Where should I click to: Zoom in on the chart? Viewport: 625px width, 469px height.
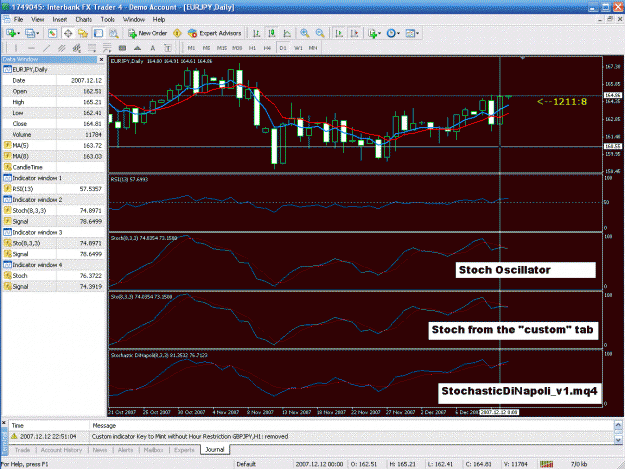(x=305, y=33)
